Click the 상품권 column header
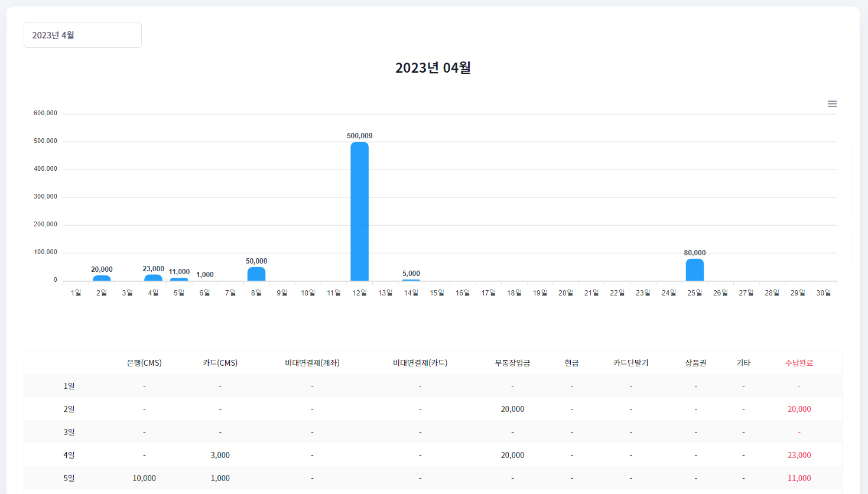The image size is (868, 494). click(695, 363)
